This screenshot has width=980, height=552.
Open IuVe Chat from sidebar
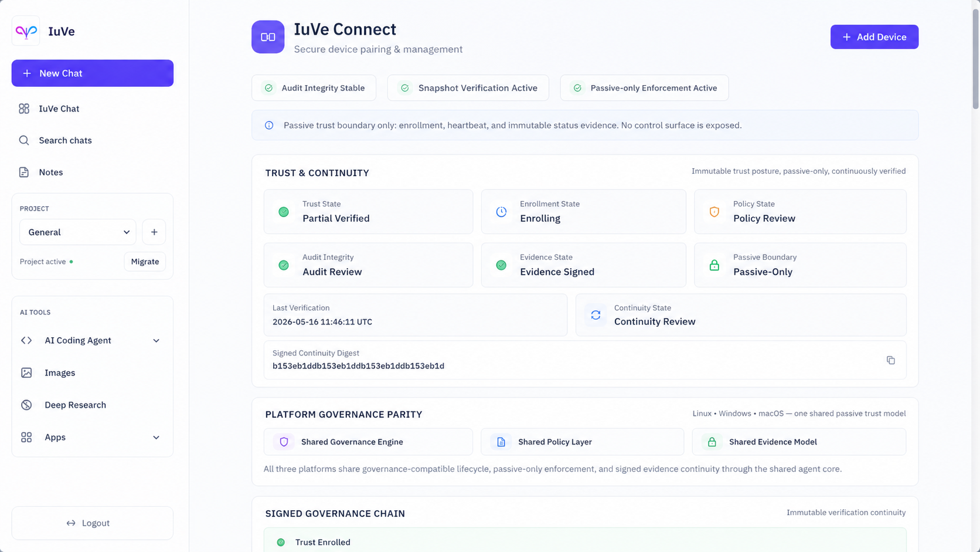click(93, 109)
